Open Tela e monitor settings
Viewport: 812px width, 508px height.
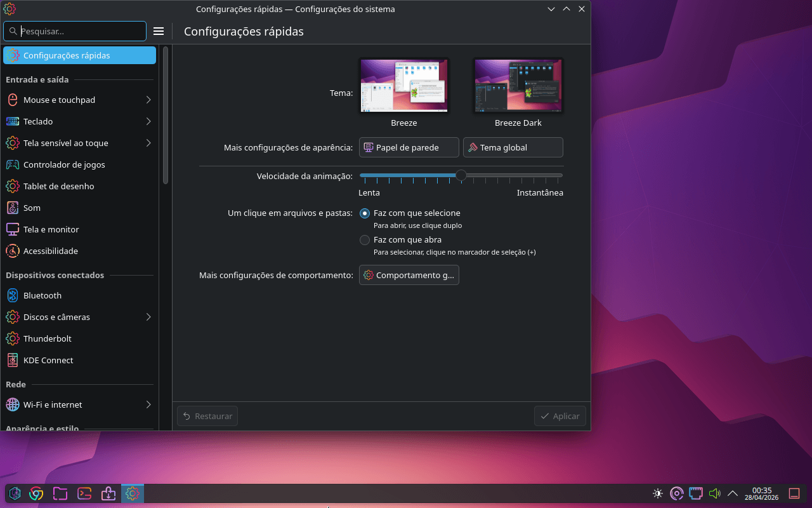click(x=51, y=229)
